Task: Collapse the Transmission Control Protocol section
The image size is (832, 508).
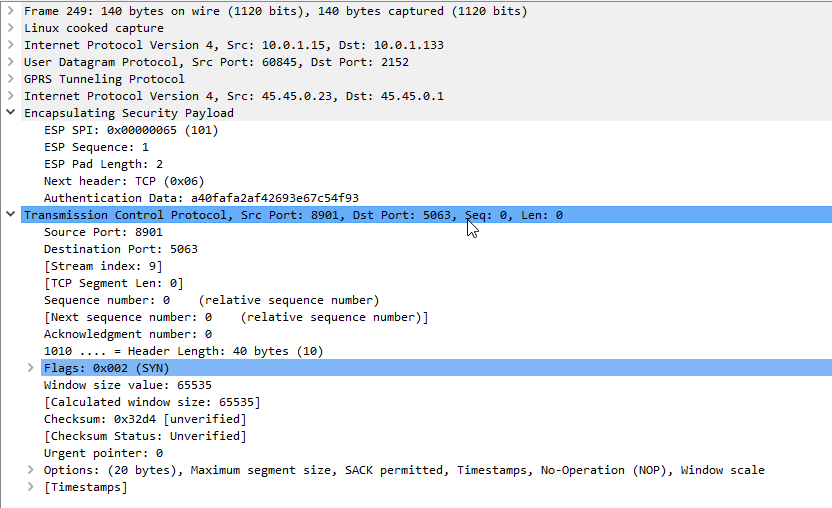Action: (10, 214)
